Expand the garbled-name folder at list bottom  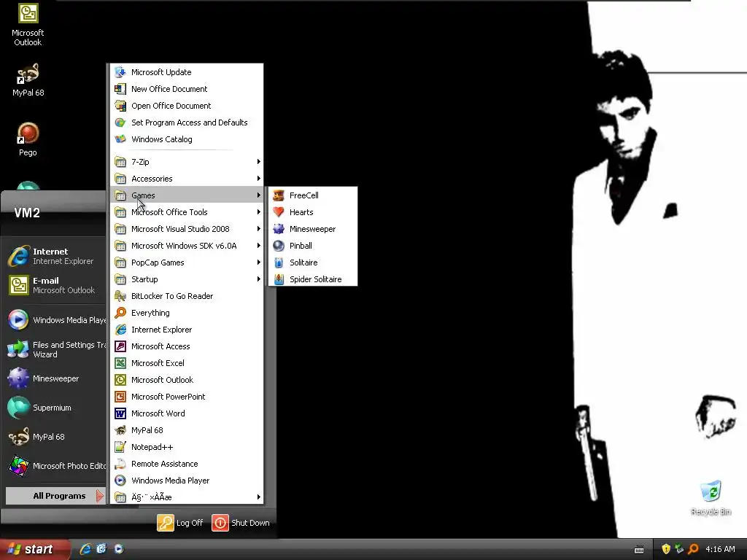pyautogui.click(x=187, y=497)
